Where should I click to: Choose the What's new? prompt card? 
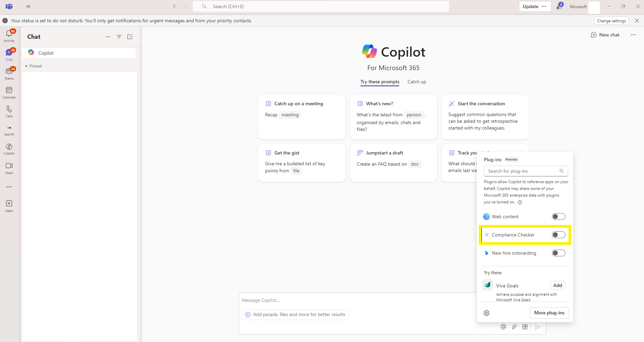[393, 117]
